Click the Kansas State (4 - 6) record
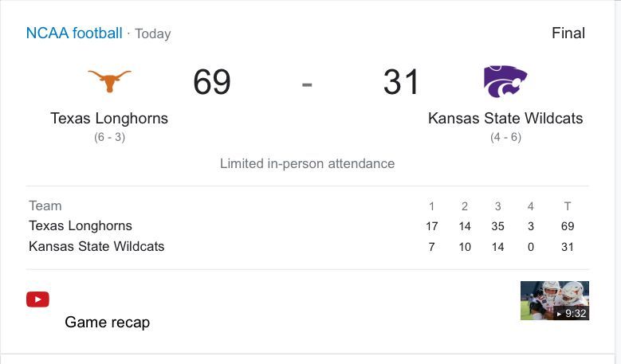The image size is (621, 364). 505,137
